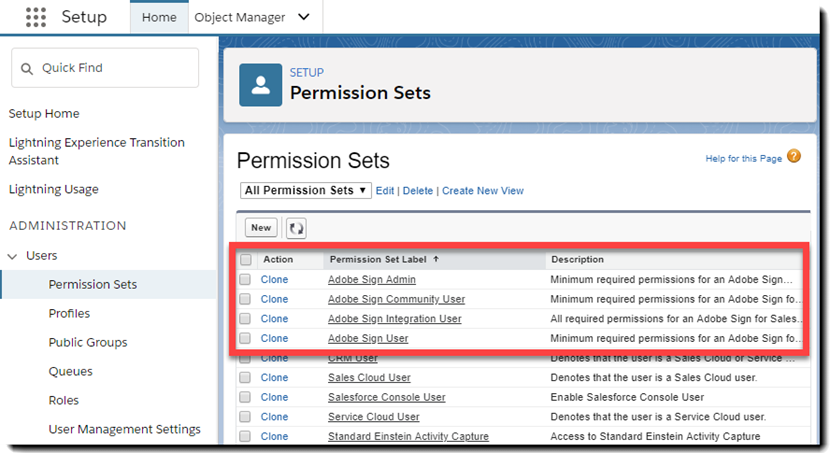Check the Sales Cloud User row checkbox
The height and width of the screenshot is (453, 830).
point(246,378)
